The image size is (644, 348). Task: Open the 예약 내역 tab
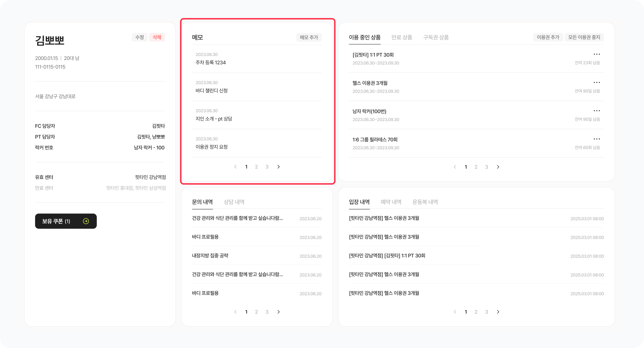391,202
